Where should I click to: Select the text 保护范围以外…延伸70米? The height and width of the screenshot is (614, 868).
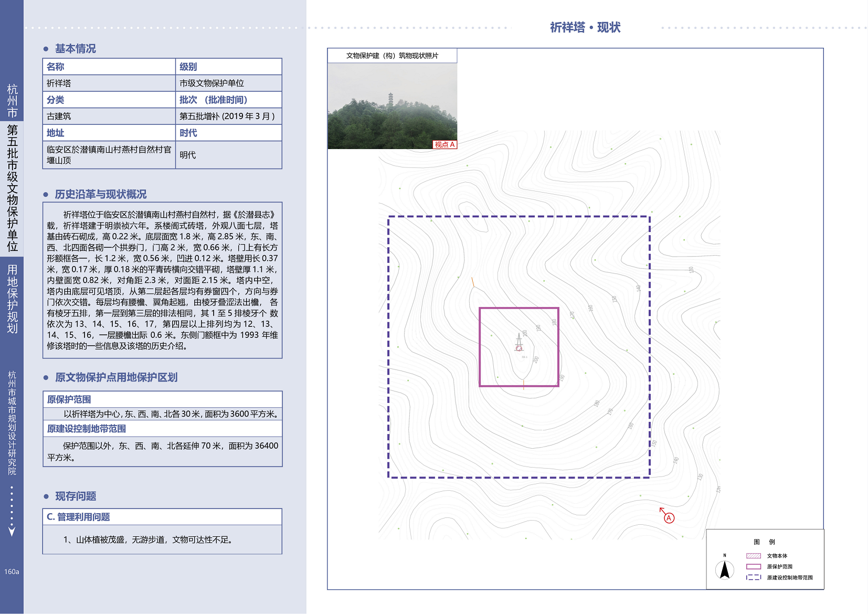(163, 451)
